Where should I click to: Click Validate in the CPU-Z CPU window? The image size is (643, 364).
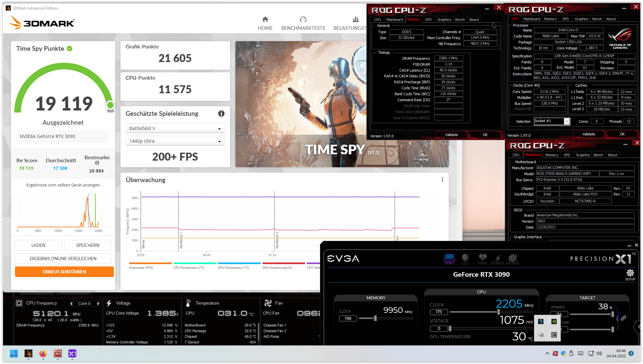pyautogui.click(x=589, y=134)
